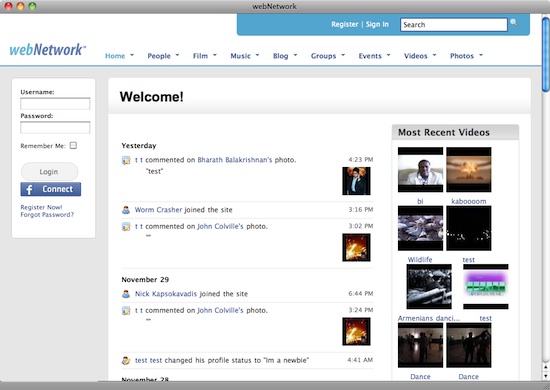The width and height of the screenshot is (550, 390).
Task: Click the comment icon on the 3:02 PM entry
Action: (x=126, y=227)
